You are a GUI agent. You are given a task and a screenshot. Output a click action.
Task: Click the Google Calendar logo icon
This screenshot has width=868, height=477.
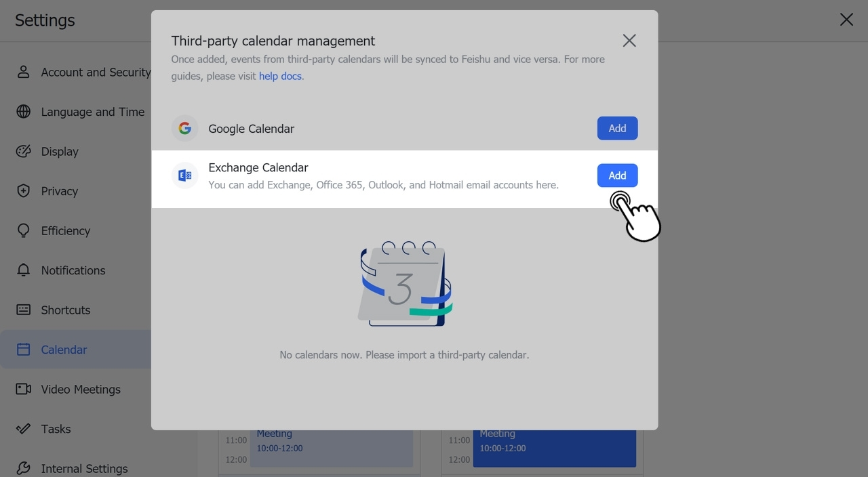(x=184, y=128)
